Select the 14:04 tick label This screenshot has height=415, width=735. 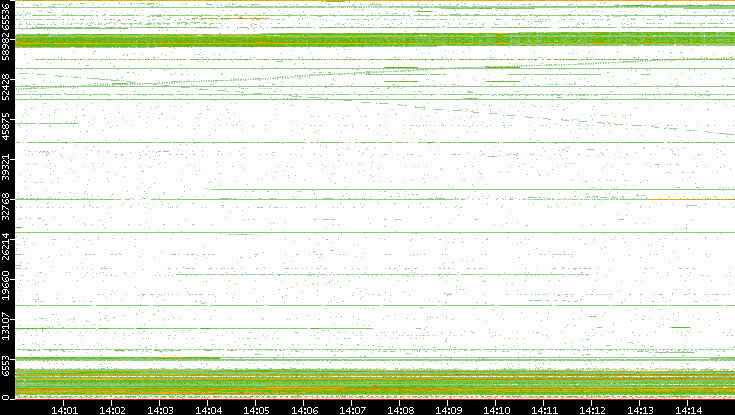(208, 410)
